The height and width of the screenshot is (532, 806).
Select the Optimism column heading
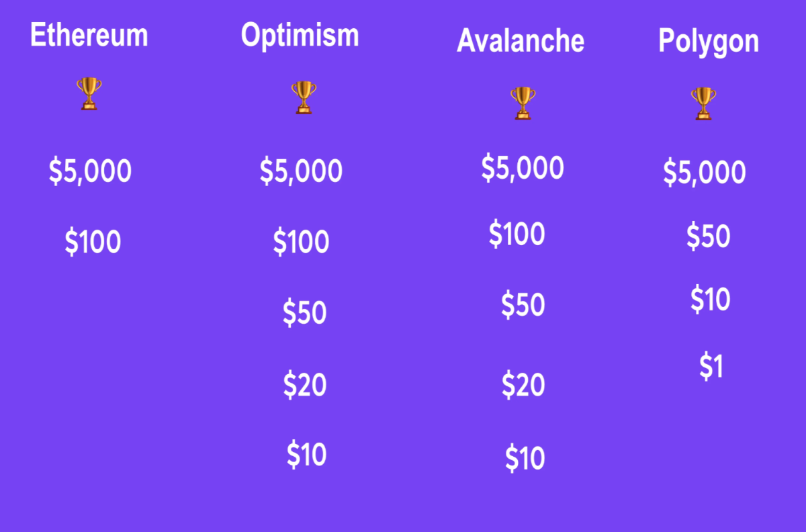click(x=300, y=35)
